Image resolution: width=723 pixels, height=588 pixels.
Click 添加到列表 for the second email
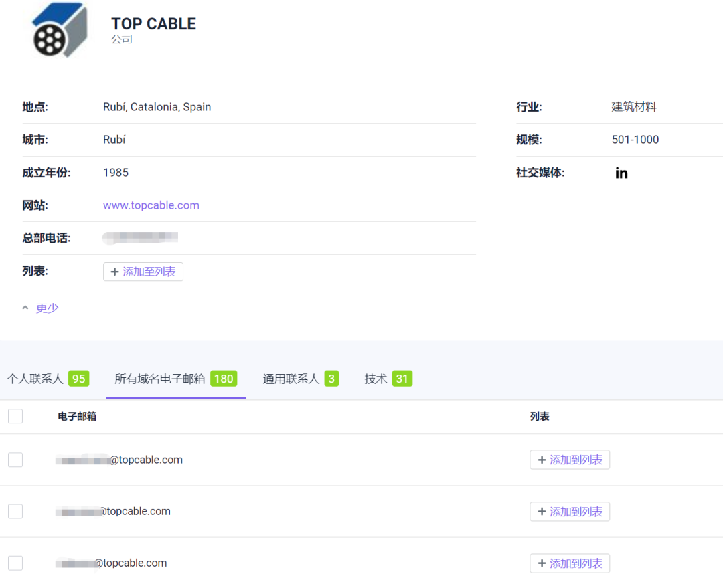click(570, 512)
